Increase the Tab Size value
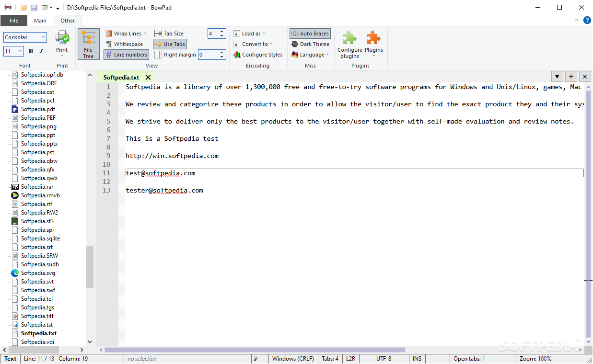 click(222, 32)
